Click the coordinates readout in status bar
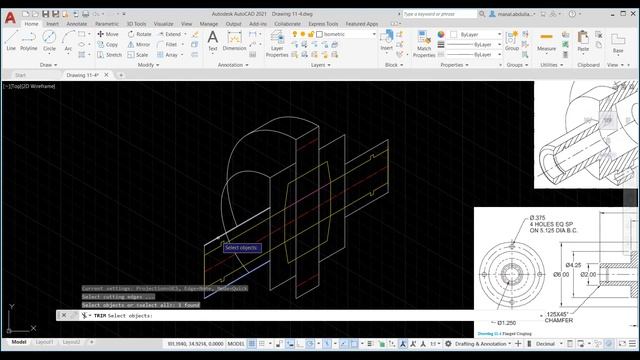 pos(195,344)
